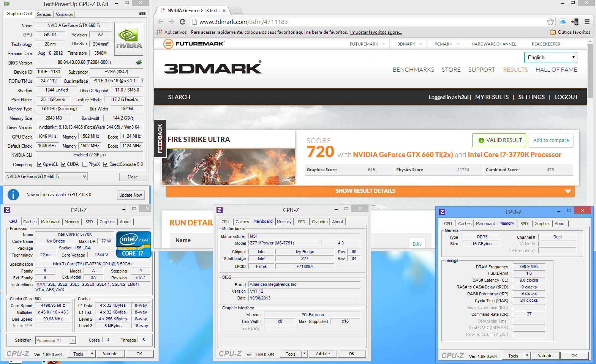Open the vertical FEEDBACK tab
This screenshot has height=364, width=596.
(160, 139)
